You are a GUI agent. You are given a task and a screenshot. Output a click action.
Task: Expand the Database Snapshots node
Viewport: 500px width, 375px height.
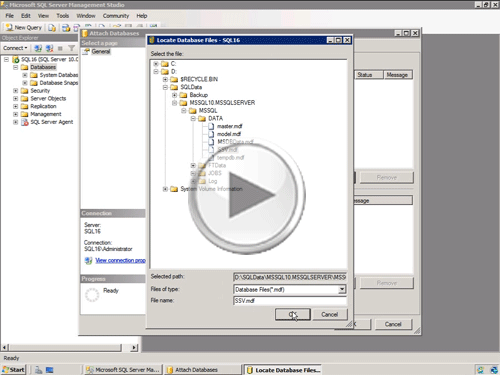click(25, 83)
